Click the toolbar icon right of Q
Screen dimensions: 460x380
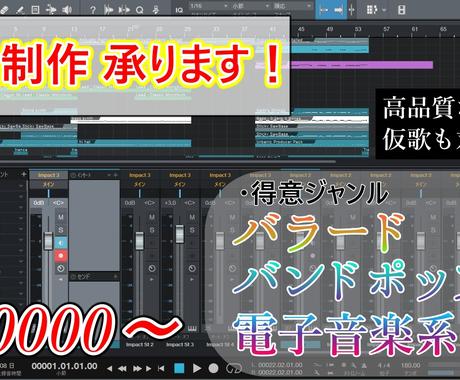click(x=156, y=10)
